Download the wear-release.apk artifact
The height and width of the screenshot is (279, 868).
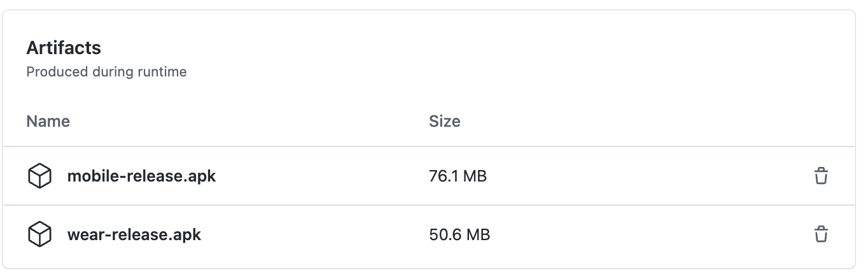click(134, 234)
